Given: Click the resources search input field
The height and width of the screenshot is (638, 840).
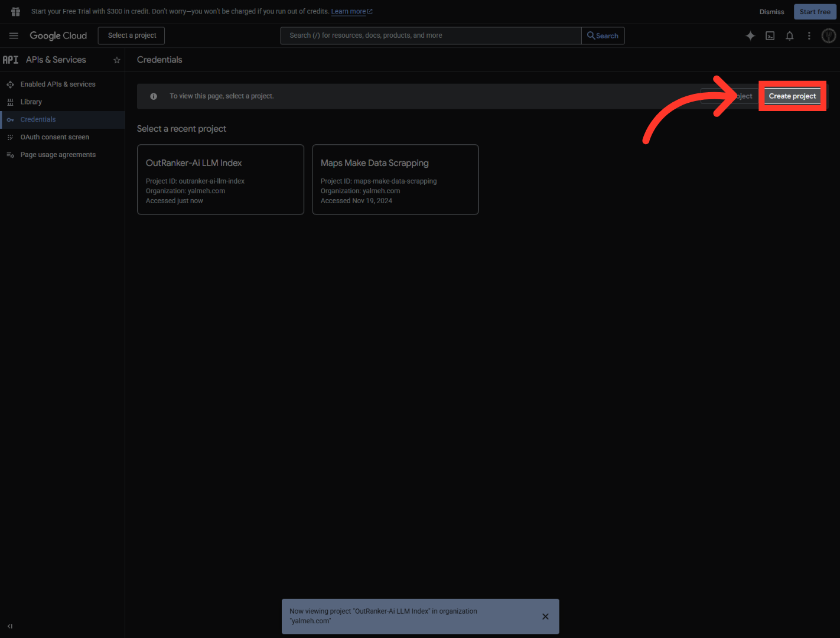Looking at the screenshot, I should coord(431,36).
